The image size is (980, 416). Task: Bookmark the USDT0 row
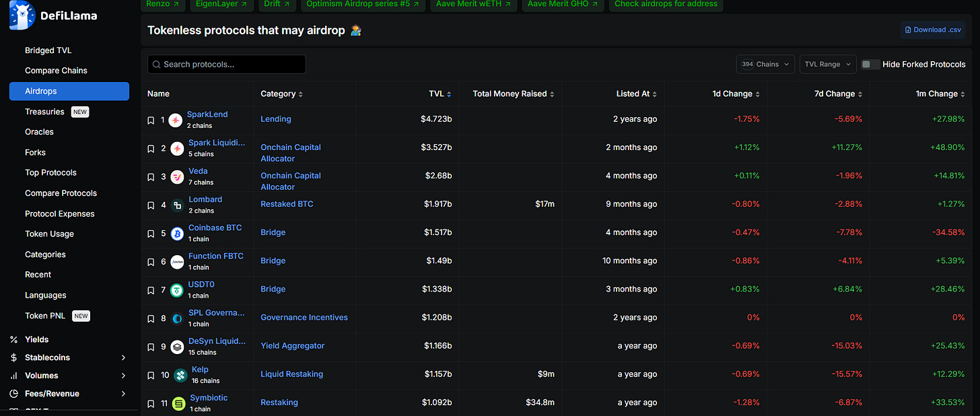click(x=151, y=290)
